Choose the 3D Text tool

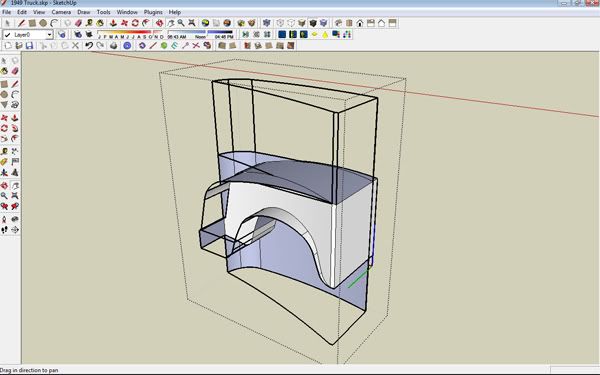tap(15, 172)
